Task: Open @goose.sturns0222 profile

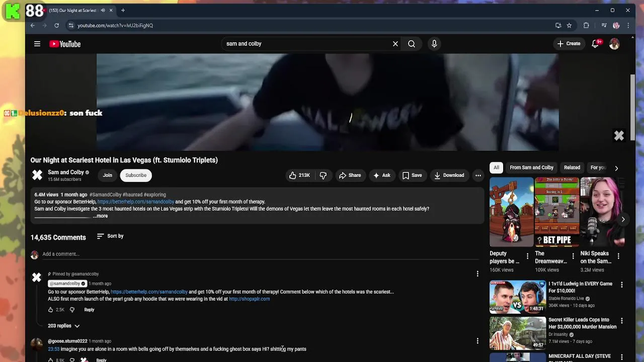Action: click(x=67, y=341)
